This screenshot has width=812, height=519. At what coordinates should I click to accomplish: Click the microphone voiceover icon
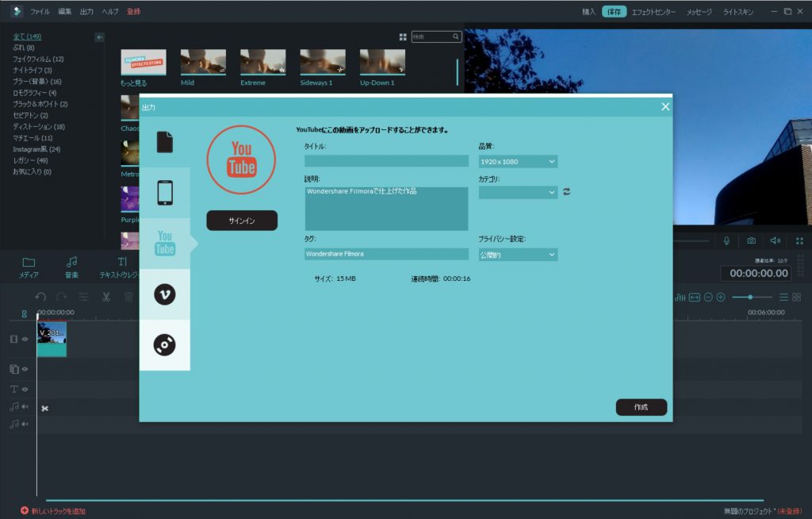pyautogui.click(x=726, y=240)
